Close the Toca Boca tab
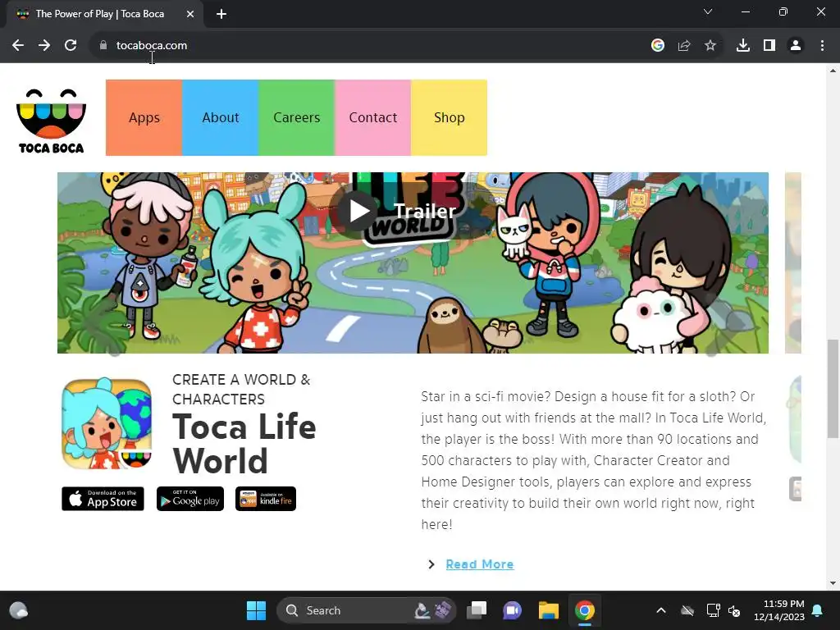Image resolution: width=840 pixels, height=630 pixels. pyautogui.click(x=190, y=14)
